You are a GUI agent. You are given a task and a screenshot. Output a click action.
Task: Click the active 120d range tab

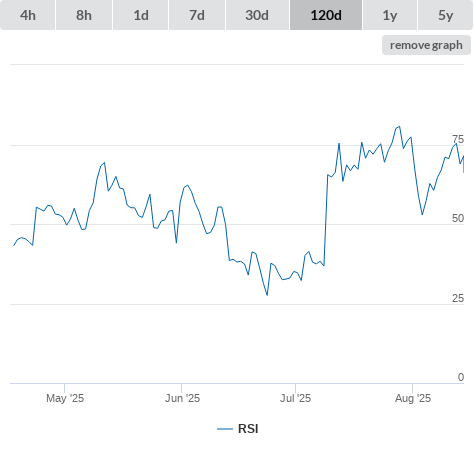[326, 15]
